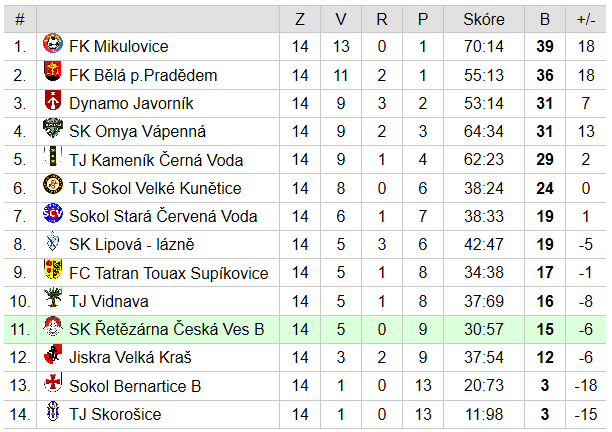Click the SK Omya Vápenná crest icon
This screenshot has width=612, height=432.
[x=52, y=129]
